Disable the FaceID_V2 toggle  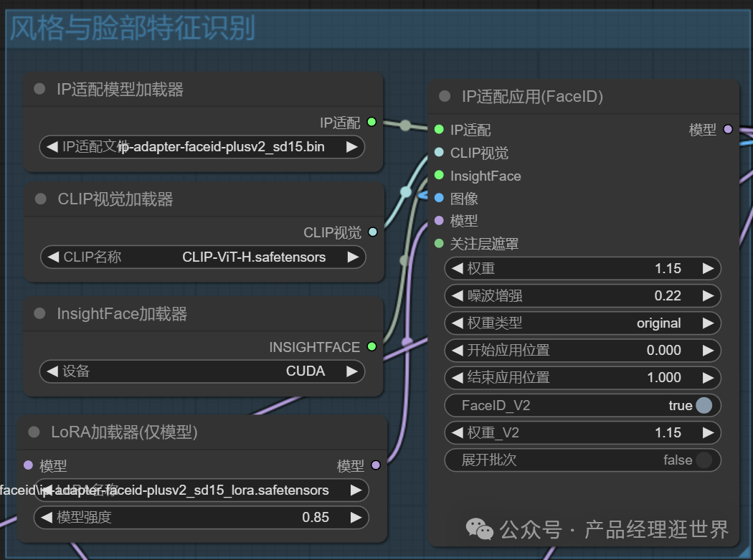704,405
